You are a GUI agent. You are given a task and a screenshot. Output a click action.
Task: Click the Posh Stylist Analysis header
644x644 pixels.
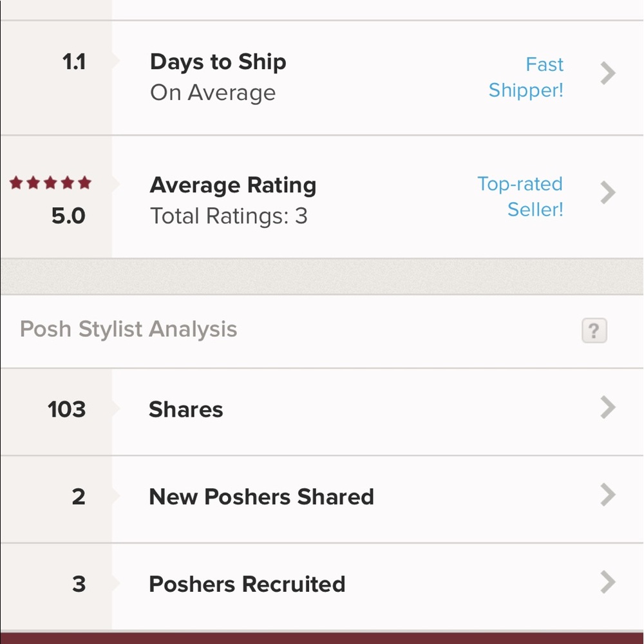[x=128, y=329]
